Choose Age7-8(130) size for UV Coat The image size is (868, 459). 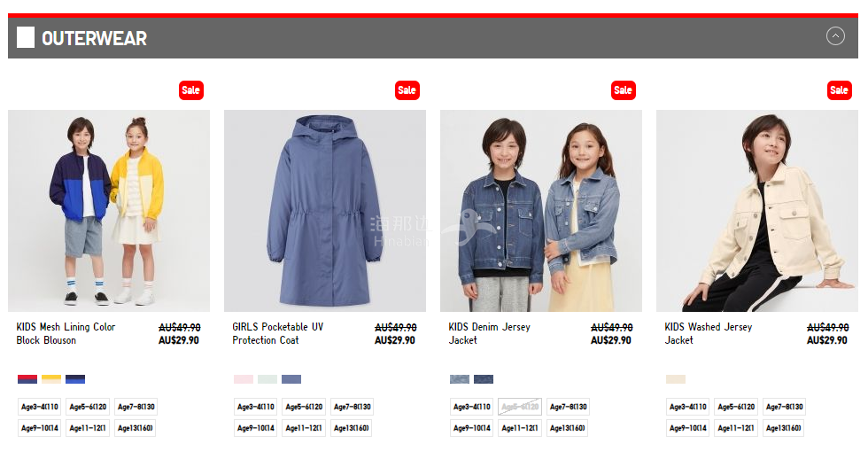(x=353, y=407)
